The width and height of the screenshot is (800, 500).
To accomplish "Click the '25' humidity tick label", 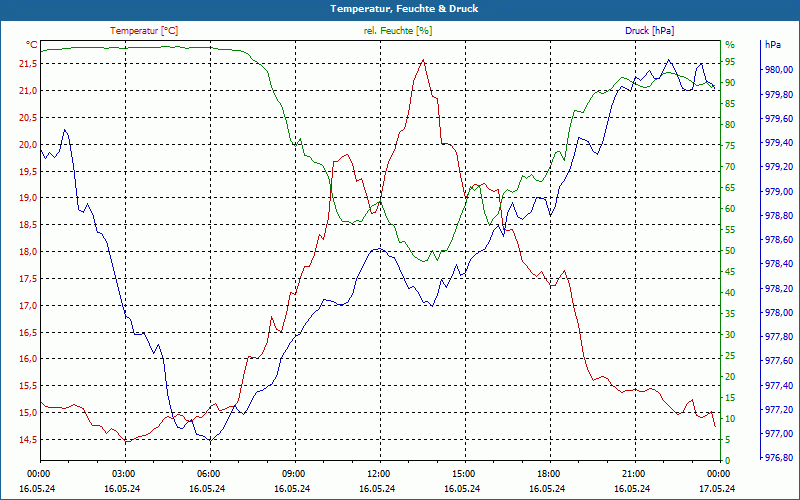I will [730, 356].
